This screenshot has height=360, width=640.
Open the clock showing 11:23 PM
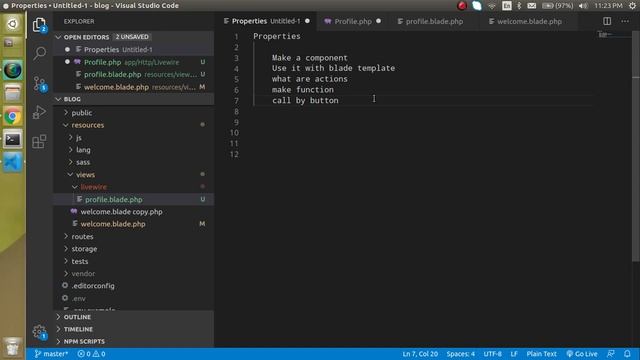pos(608,6)
